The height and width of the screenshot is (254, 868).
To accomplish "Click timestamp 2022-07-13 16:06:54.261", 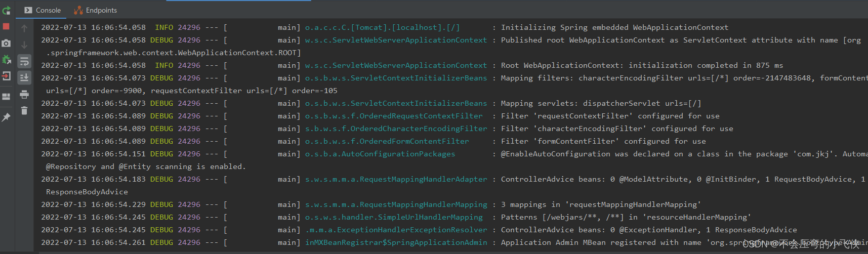I will 93,242.
